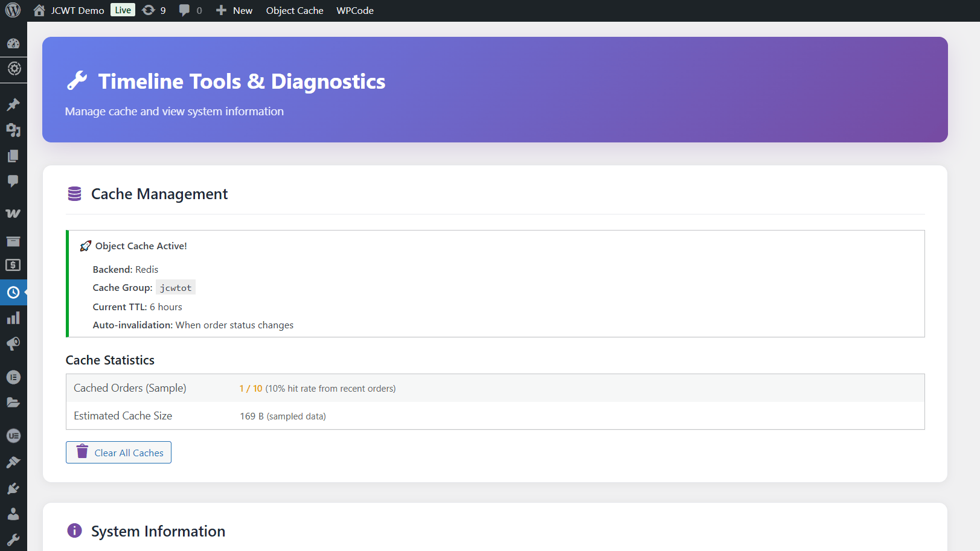Select the clock Timeline icon in sidebar
980x551 pixels.
[x=13, y=293]
